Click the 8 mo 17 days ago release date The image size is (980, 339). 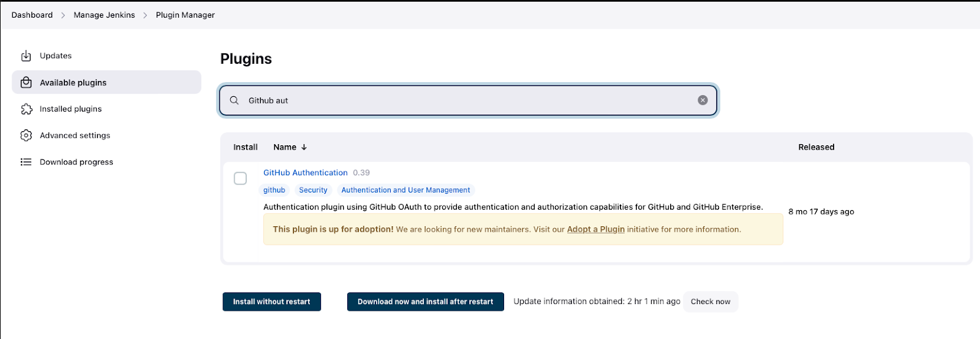tap(821, 211)
